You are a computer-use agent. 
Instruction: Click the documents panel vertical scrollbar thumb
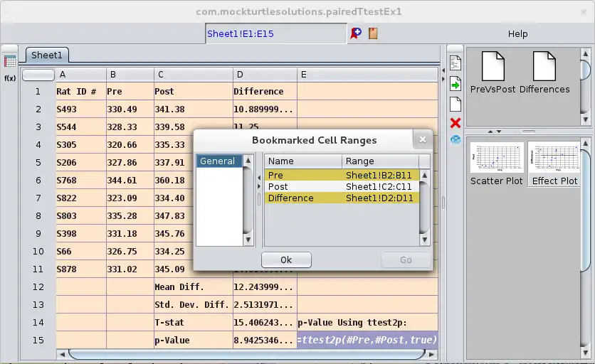(585, 69)
